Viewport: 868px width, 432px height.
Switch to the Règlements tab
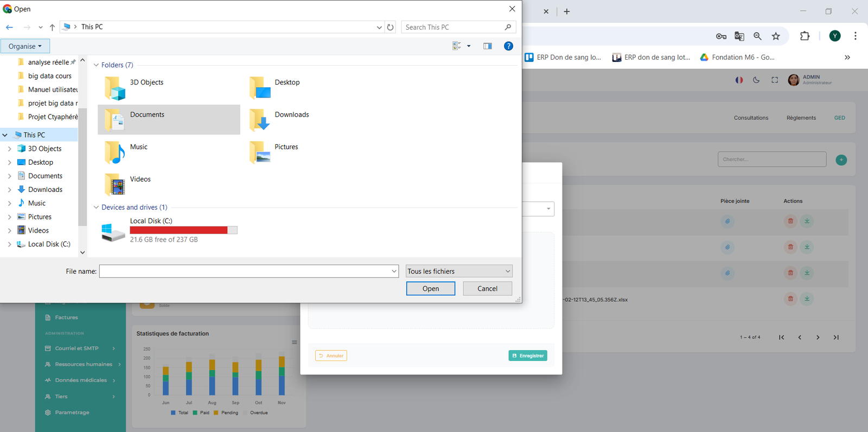[x=801, y=118]
